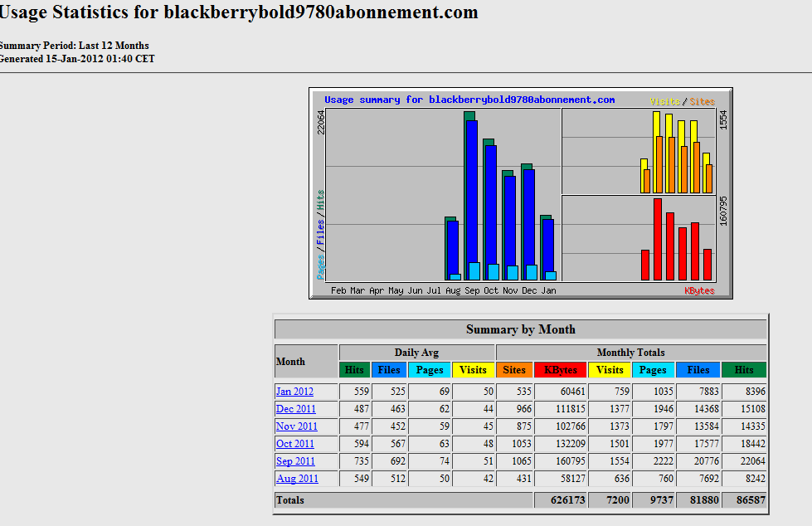The height and width of the screenshot is (526, 812).
Task: Click Oct 2011 sites value 1053
Action: 522,444
